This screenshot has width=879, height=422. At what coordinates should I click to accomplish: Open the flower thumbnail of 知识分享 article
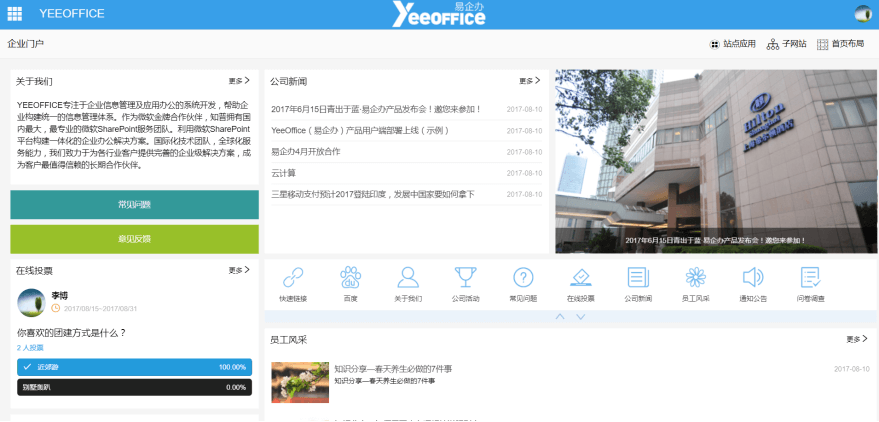coord(300,382)
